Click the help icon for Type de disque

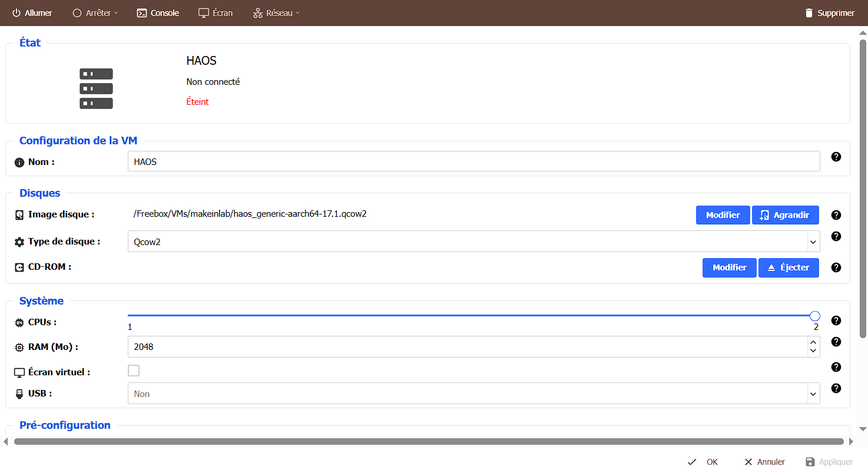pyautogui.click(x=836, y=236)
